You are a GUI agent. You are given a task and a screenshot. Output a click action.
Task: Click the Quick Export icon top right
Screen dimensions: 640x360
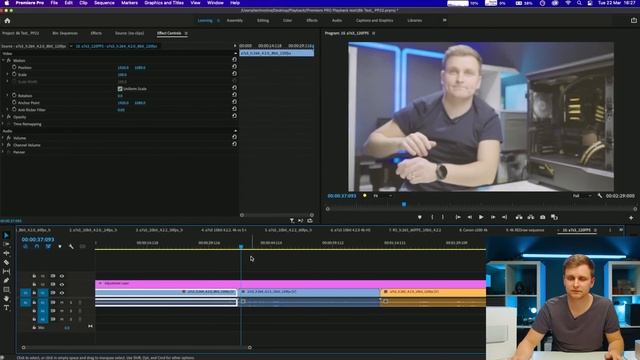click(633, 20)
